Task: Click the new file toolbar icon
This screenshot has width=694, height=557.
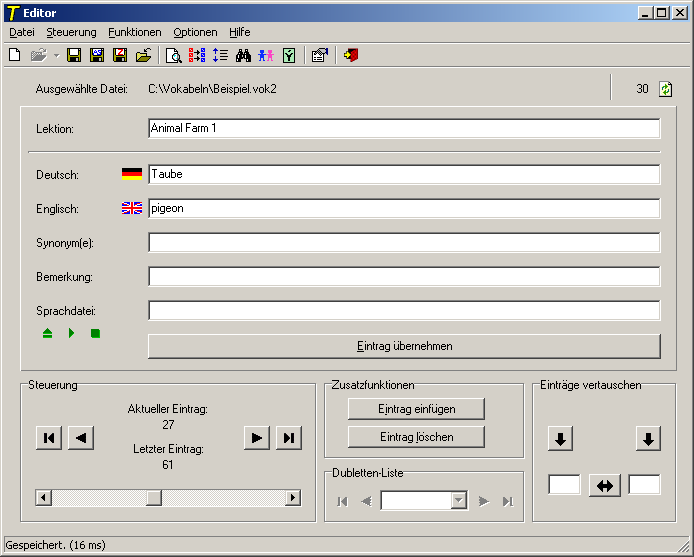Action: (x=14, y=56)
